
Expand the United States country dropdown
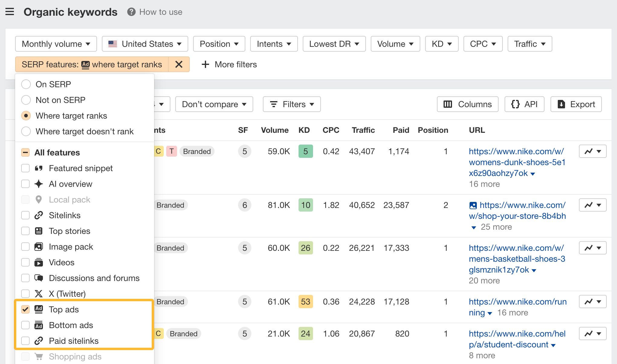click(145, 44)
